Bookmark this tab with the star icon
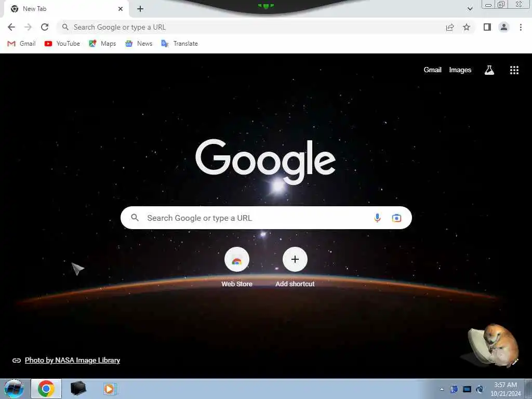 point(467,27)
